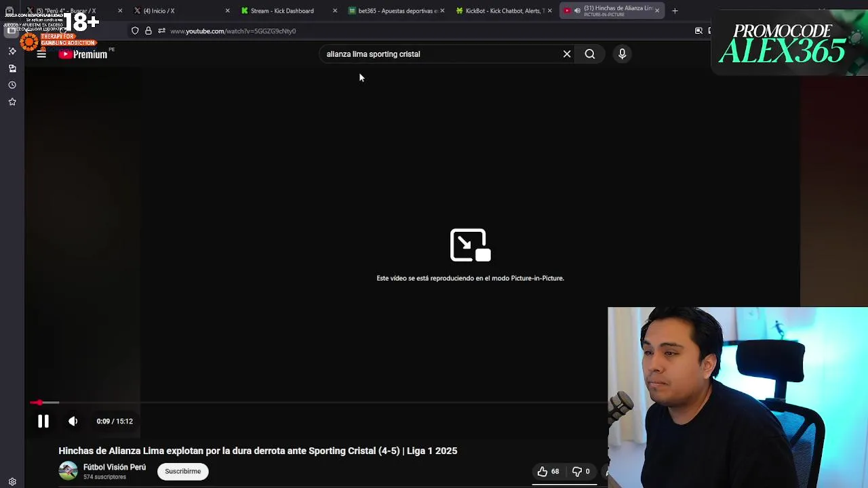This screenshot has width=868, height=488.
Task: Open the Fútbol Visión Perú channel name link
Action: (x=115, y=467)
